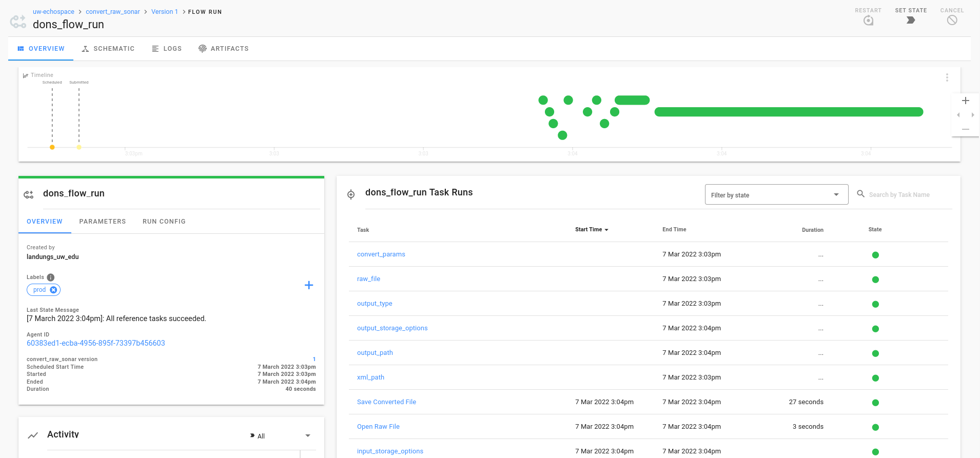Remove the prod label using x icon
980x458 pixels.
53,290
